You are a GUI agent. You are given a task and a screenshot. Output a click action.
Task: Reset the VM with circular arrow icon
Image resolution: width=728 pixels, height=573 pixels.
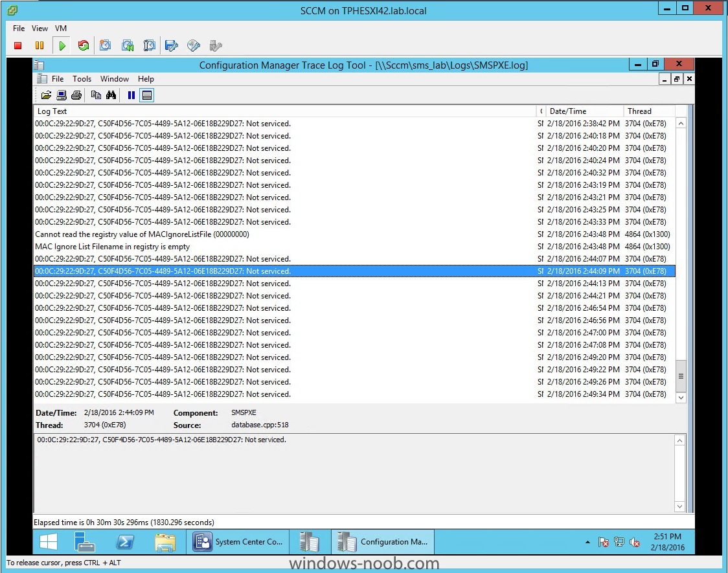84,45
